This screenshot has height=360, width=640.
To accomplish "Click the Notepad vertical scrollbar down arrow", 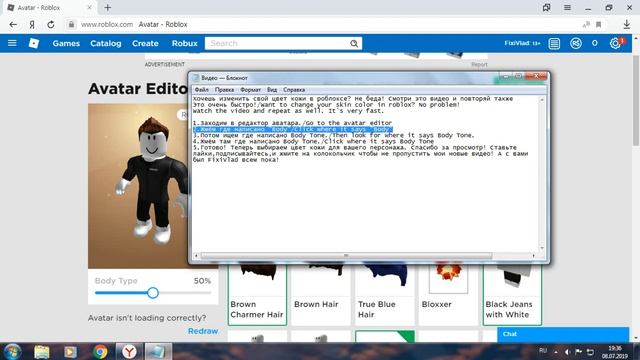I will pos(542,248).
